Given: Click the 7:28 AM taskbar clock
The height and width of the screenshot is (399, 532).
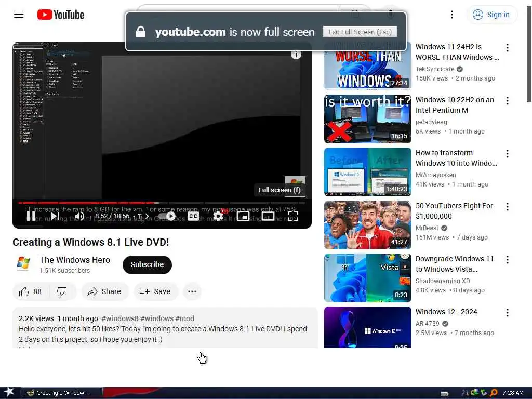Looking at the screenshot, I should click(513, 393).
